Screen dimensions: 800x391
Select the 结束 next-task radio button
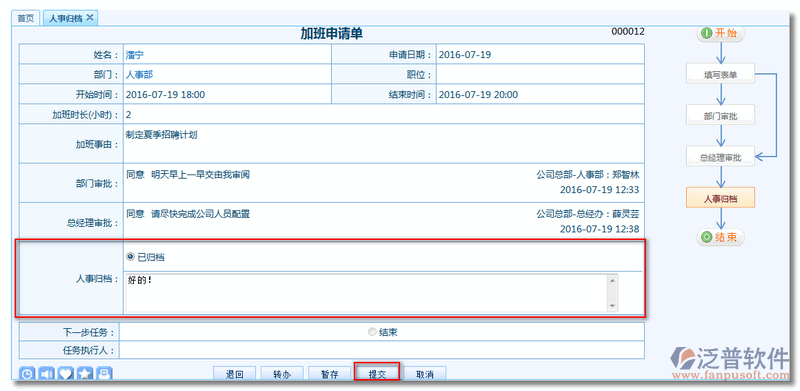pos(372,332)
